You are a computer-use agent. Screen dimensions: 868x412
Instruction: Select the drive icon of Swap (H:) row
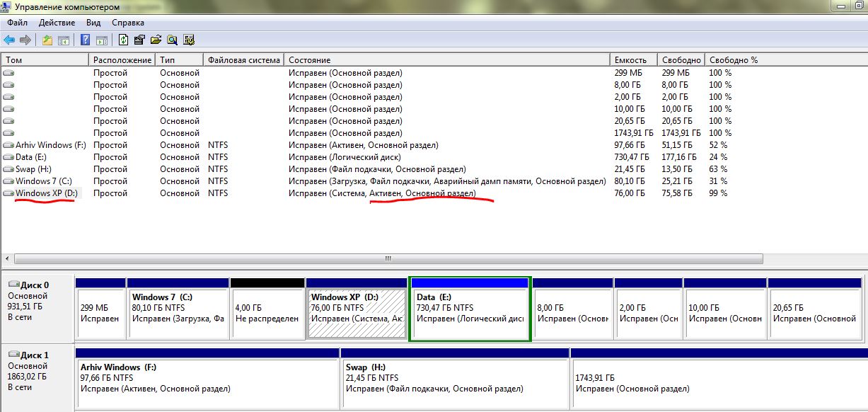[x=8, y=169]
